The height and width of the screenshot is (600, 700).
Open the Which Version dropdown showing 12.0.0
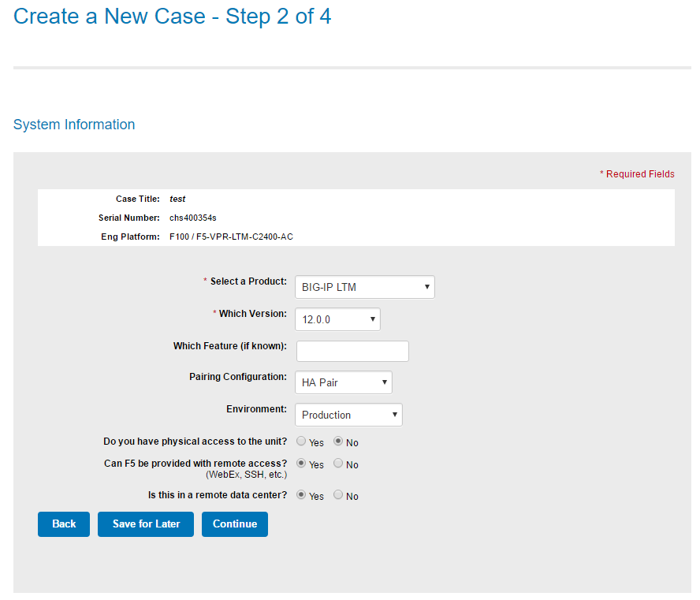pyautogui.click(x=337, y=319)
